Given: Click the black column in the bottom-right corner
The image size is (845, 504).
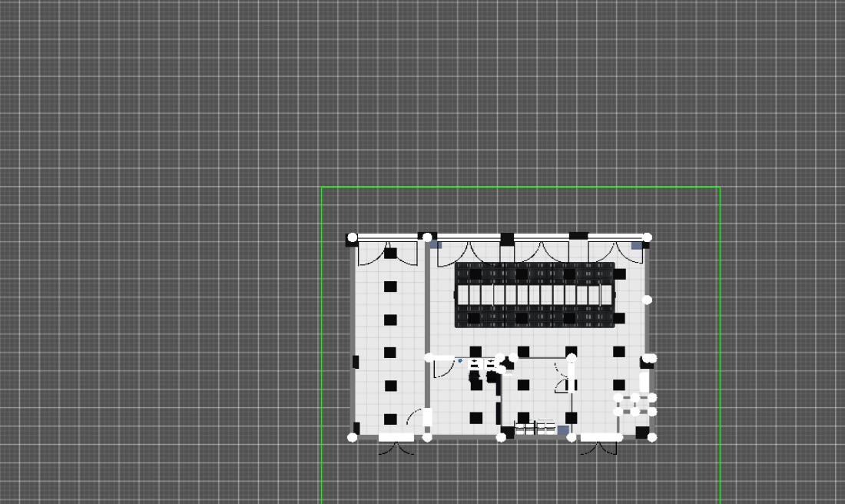Looking at the screenshot, I should pyautogui.click(x=642, y=432).
